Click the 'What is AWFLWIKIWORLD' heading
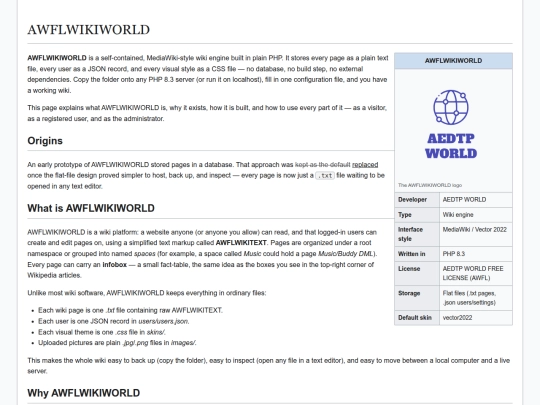Screen dimensions: 540x405 (91, 208)
